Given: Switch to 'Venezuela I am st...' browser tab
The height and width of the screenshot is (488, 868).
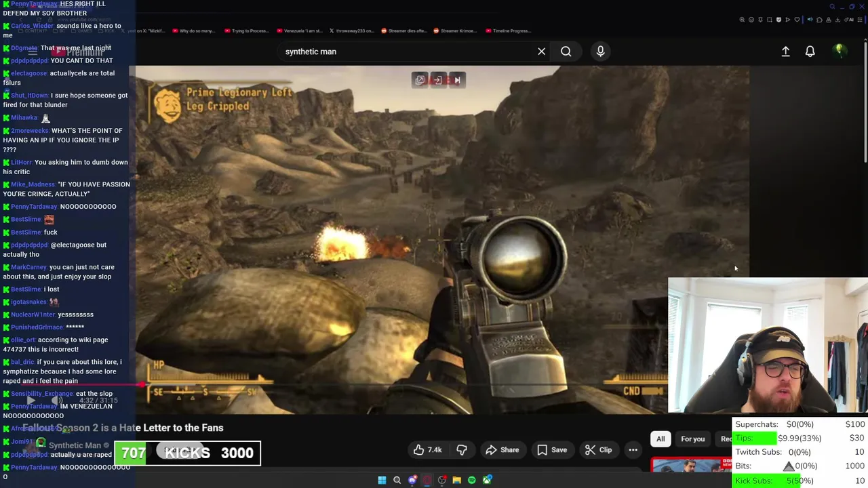Looking at the screenshot, I should tap(300, 30).
